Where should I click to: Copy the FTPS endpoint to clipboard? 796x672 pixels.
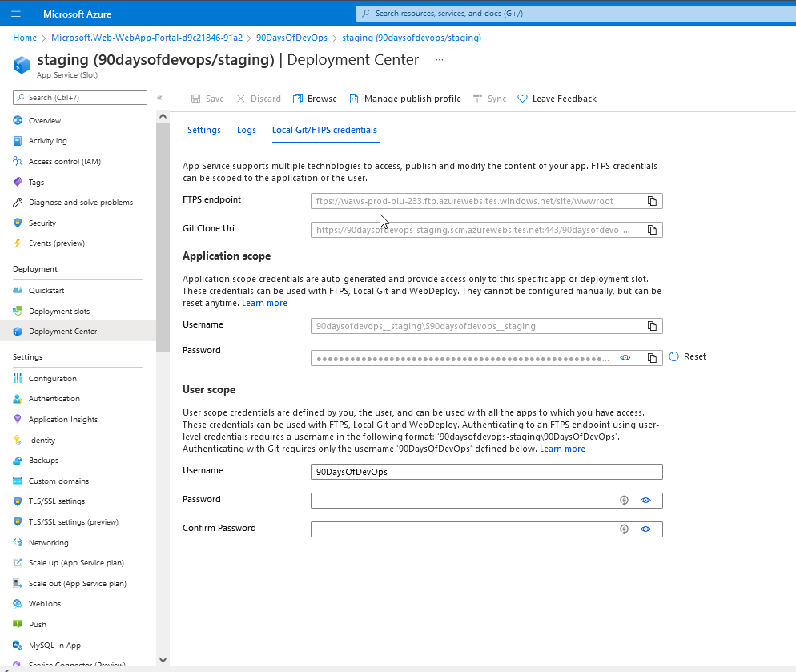click(x=652, y=201)
